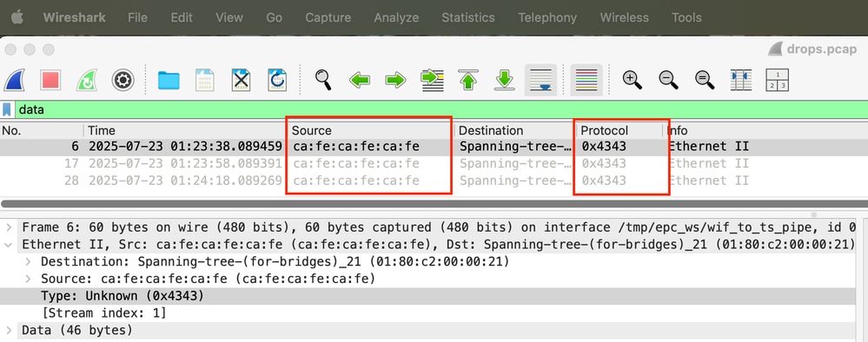Toggle packet colorization rules

tap(586, 80)
